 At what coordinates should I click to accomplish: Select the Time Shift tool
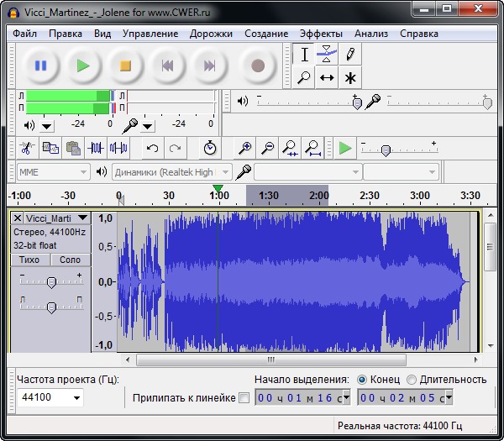click(328, 78)
